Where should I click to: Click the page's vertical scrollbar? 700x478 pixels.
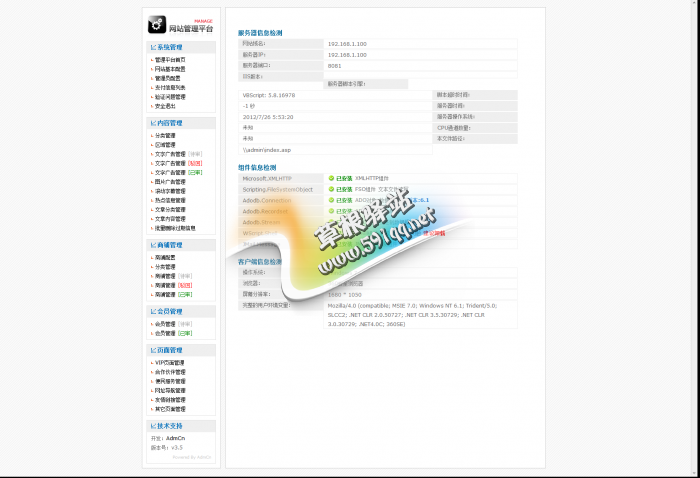pos(695,237)
